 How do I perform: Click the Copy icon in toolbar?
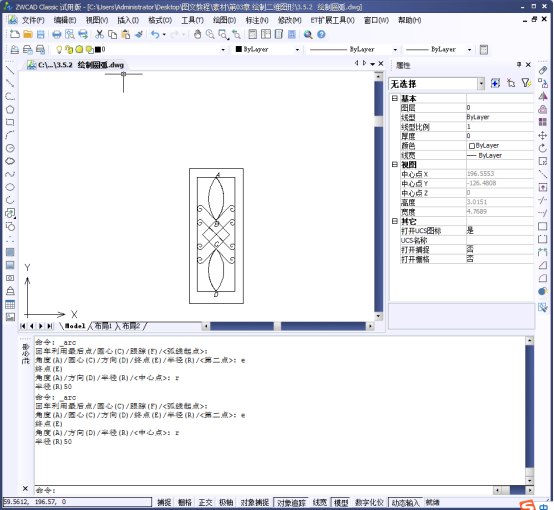click(x=112, y=34)
